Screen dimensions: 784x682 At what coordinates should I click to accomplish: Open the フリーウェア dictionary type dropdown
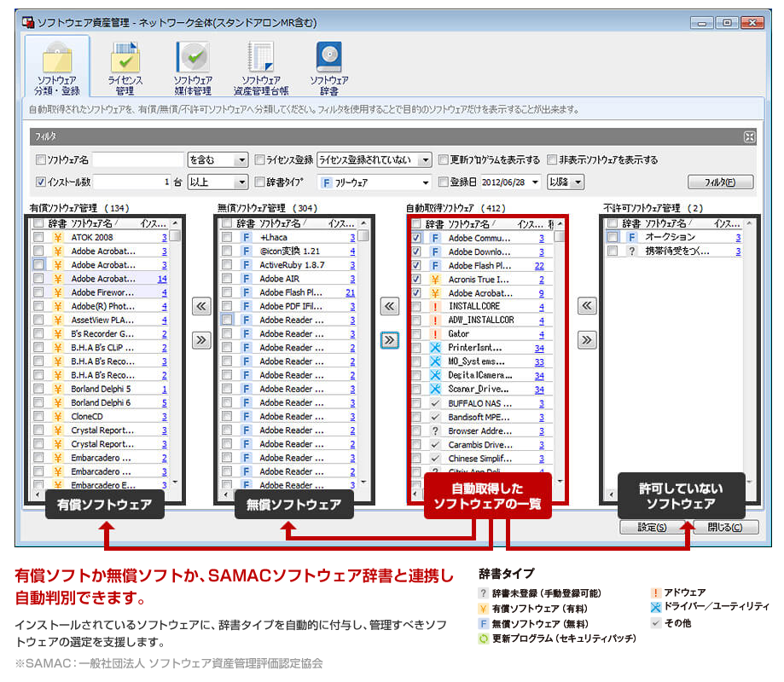375,182
